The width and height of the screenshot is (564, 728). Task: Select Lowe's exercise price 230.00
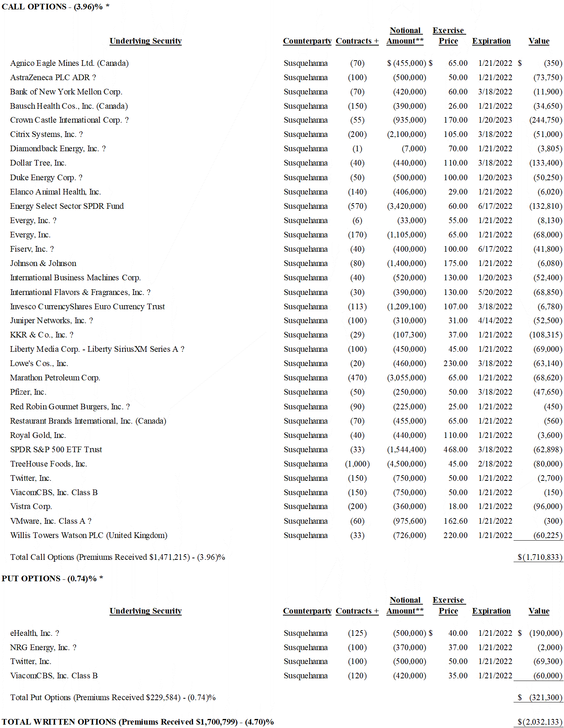(x=455, y=363)
